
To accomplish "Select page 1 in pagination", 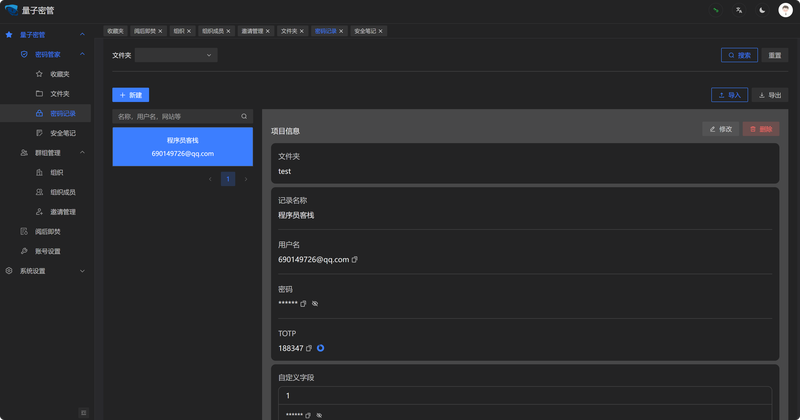I will (228, 179).
